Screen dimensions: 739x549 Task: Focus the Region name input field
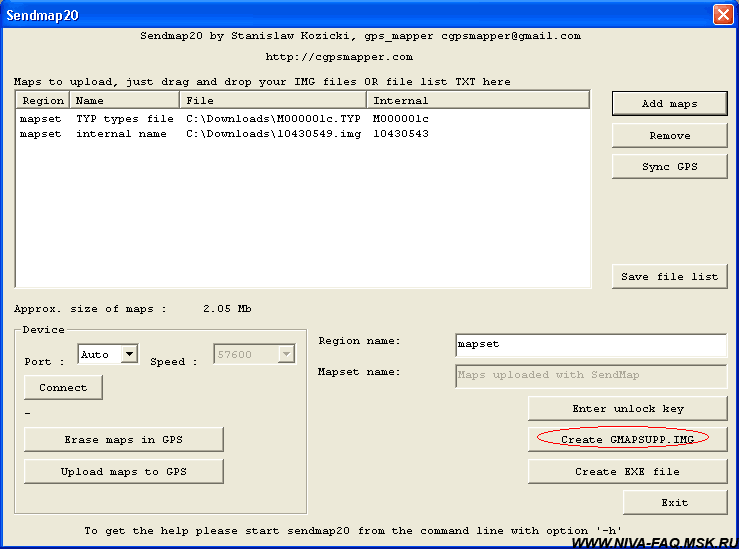tap(591, 344)
